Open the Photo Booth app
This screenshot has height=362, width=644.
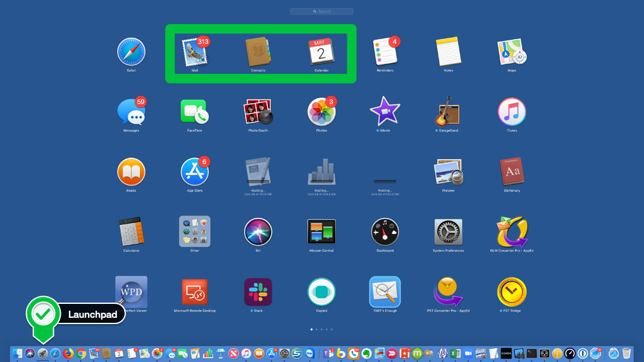[258, 112]
